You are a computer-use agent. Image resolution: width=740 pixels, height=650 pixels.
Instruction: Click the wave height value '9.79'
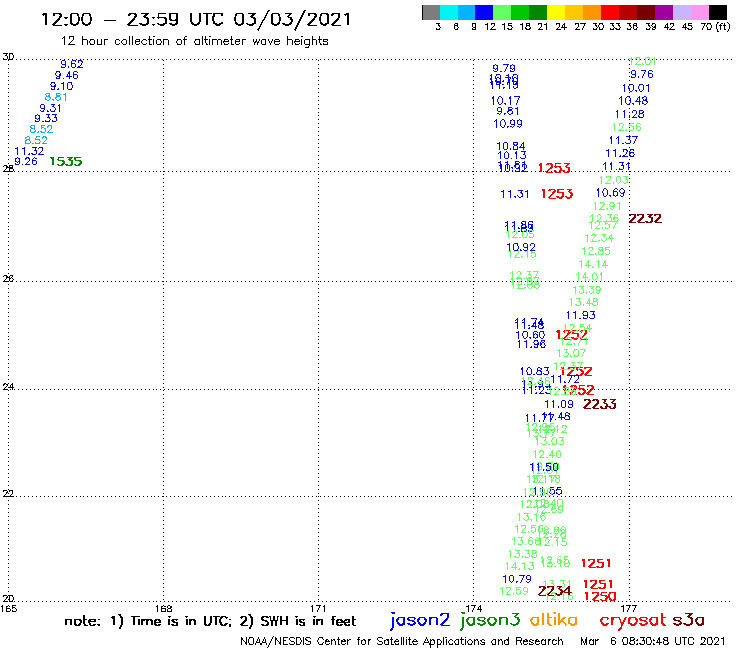(x=504, y=68)
